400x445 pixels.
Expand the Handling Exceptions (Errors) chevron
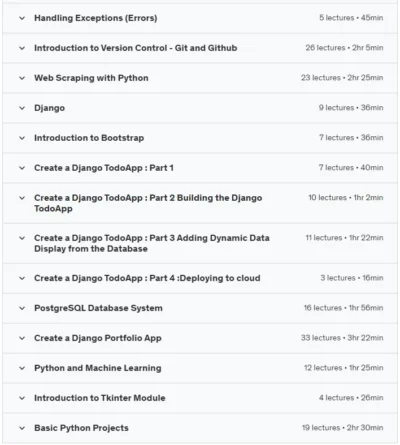click(x=22, y=18)
